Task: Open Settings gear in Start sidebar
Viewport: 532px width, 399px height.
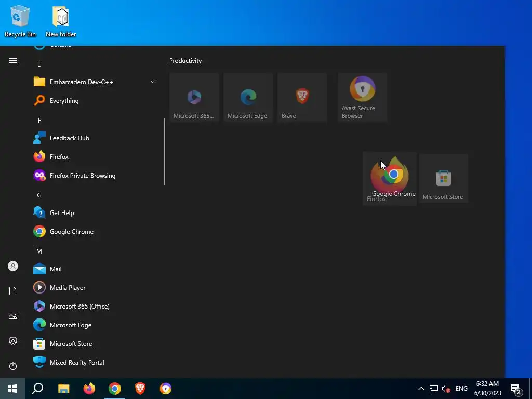Action: click(x=13, y=341)
